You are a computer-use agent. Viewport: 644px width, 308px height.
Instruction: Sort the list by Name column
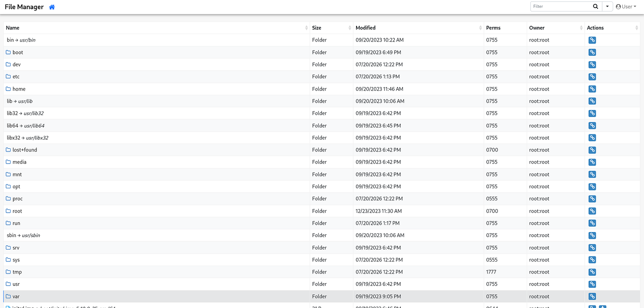tap(156, 28)
